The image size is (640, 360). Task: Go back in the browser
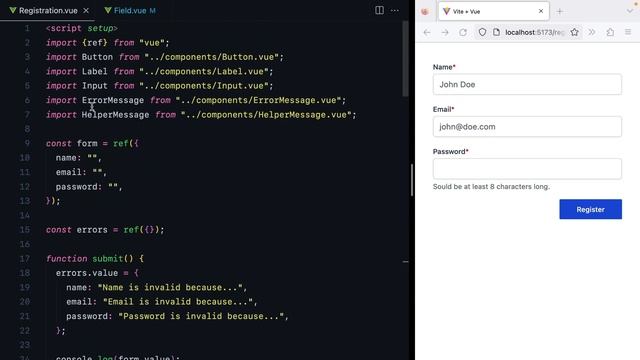click(427, 32)
